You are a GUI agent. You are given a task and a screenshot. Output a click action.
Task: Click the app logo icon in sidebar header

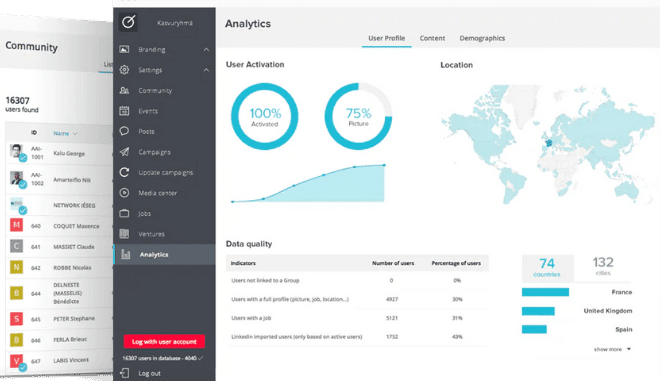(x=128, y=21)
